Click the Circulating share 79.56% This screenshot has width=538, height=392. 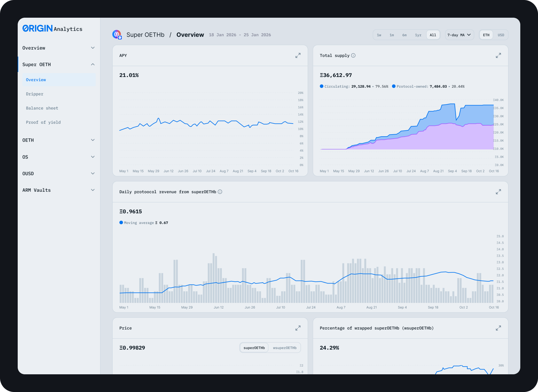pos(382,86)
